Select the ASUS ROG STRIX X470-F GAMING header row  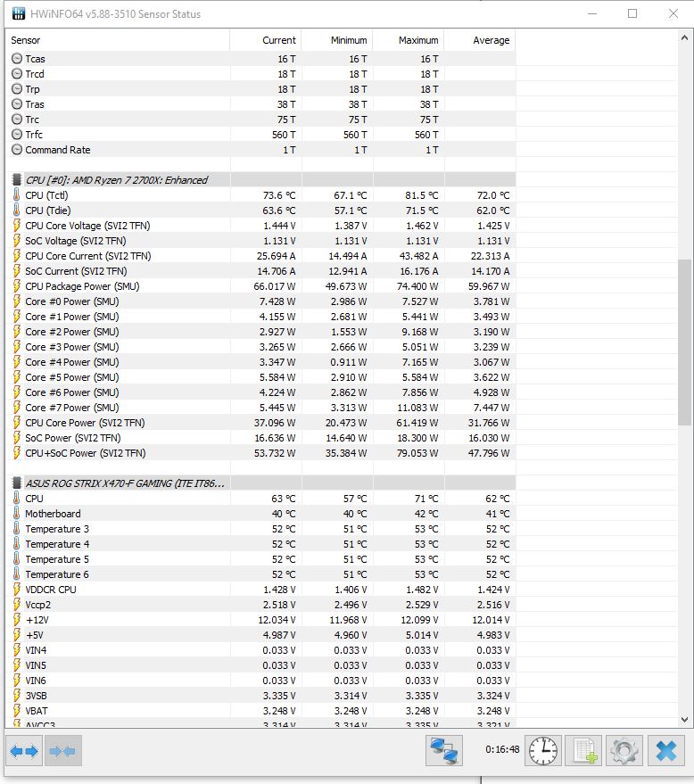[x=260, y=483]
